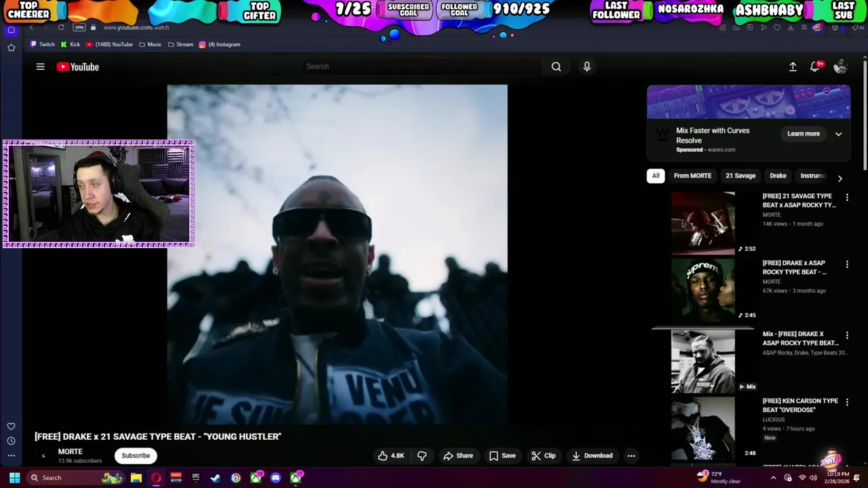This screenshot has width=868, height=488.
Task: Download the video
Action: click(x=592, y=455)
